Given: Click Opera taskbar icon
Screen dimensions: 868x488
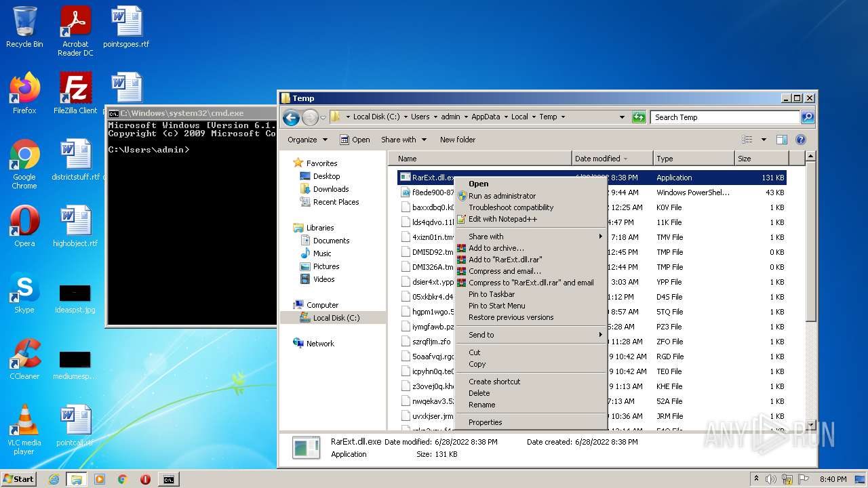Looking at the screenshot, I should pos(145,479).
